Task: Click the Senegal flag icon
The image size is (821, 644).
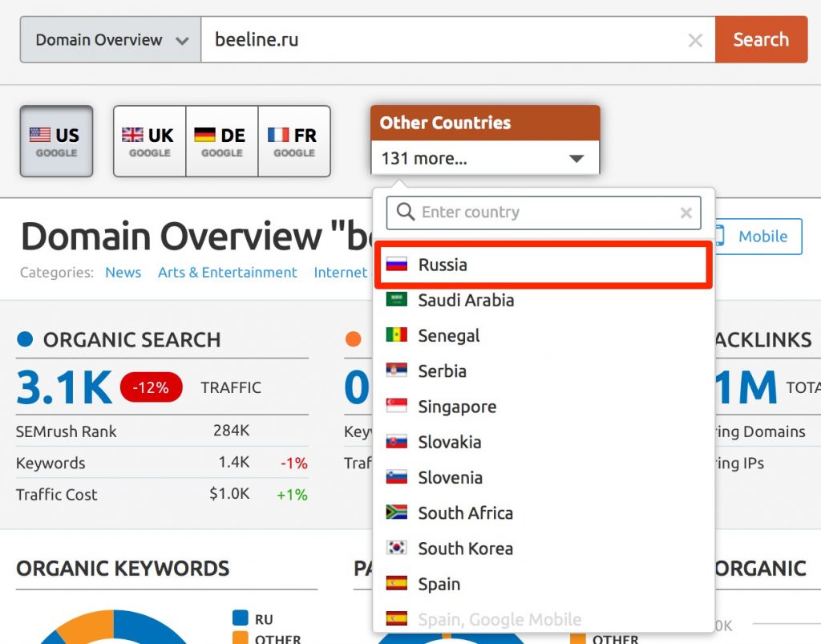Action: click(x=396, y=334)
